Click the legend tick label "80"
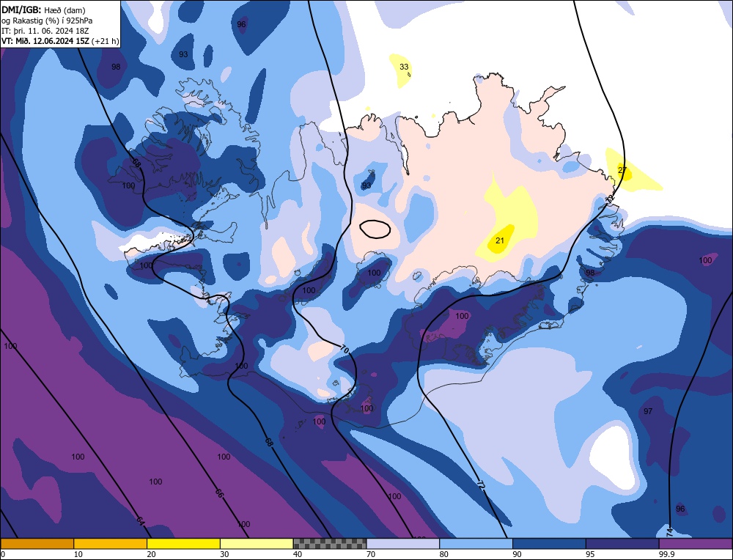The width and height of the screenshot is (733, 560). click(x=444, y=554)
